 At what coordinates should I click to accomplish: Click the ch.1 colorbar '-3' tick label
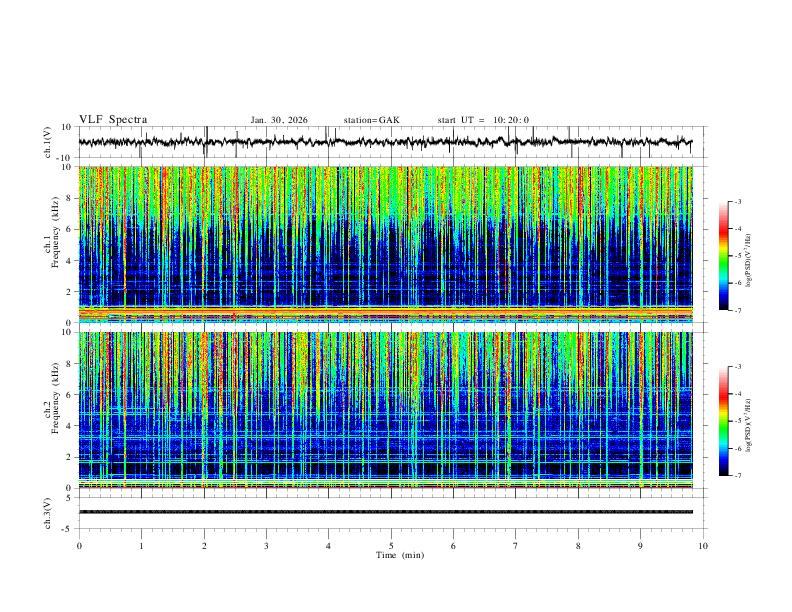coord(737,201)
